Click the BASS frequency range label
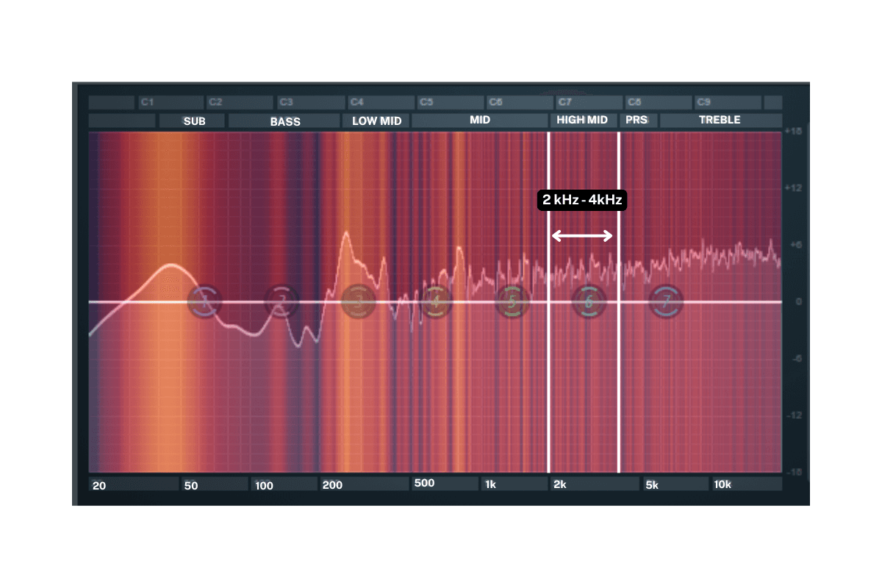882x588 pixels. click(x=285, y=121)
